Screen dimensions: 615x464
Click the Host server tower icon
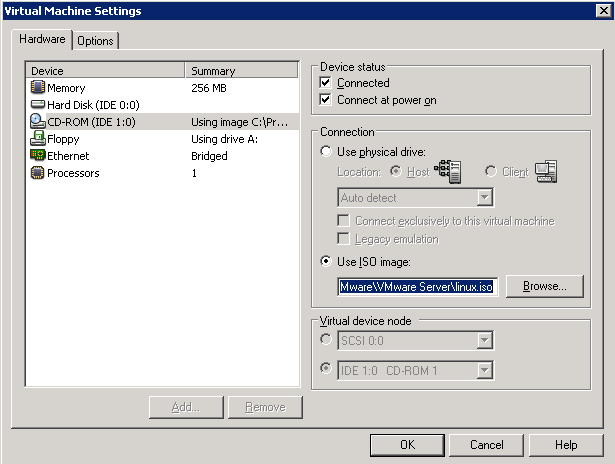(448, 171)
